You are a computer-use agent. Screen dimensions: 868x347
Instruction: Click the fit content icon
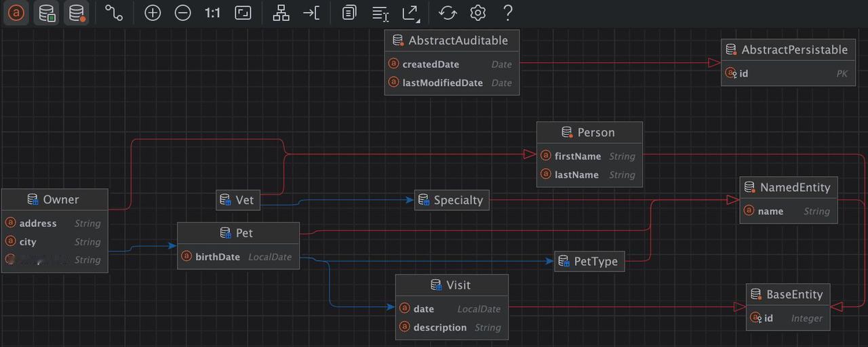pos(243,13)
